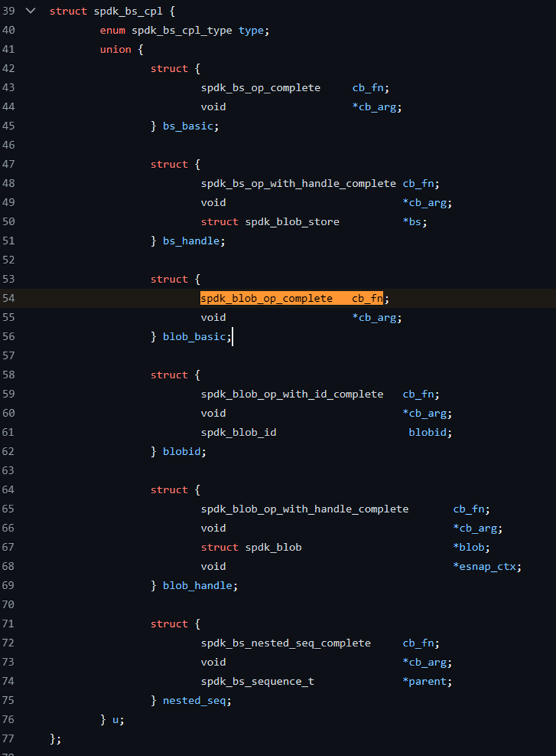Image resolution: width=556 pixels, height=756 pixels.
Task: Click spdk_bs_sequence_t type on line 74
Action: [257, 681]
